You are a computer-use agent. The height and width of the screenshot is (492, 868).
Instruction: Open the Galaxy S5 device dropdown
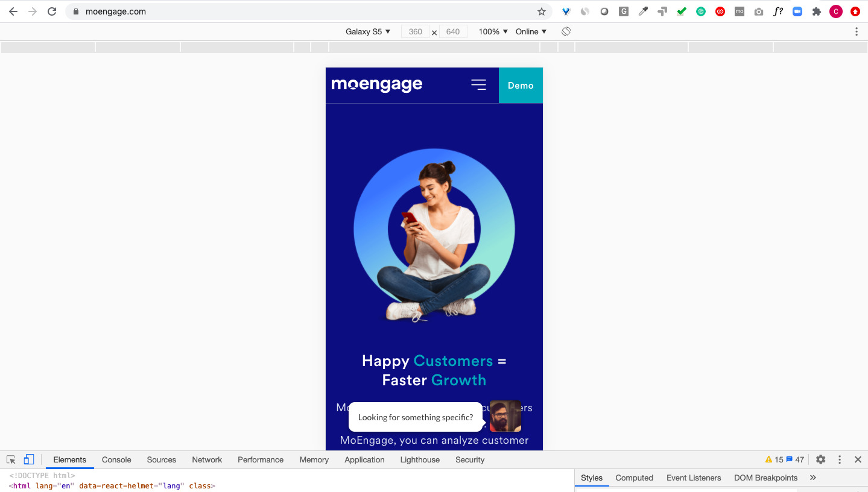click(x=368, y=31)
